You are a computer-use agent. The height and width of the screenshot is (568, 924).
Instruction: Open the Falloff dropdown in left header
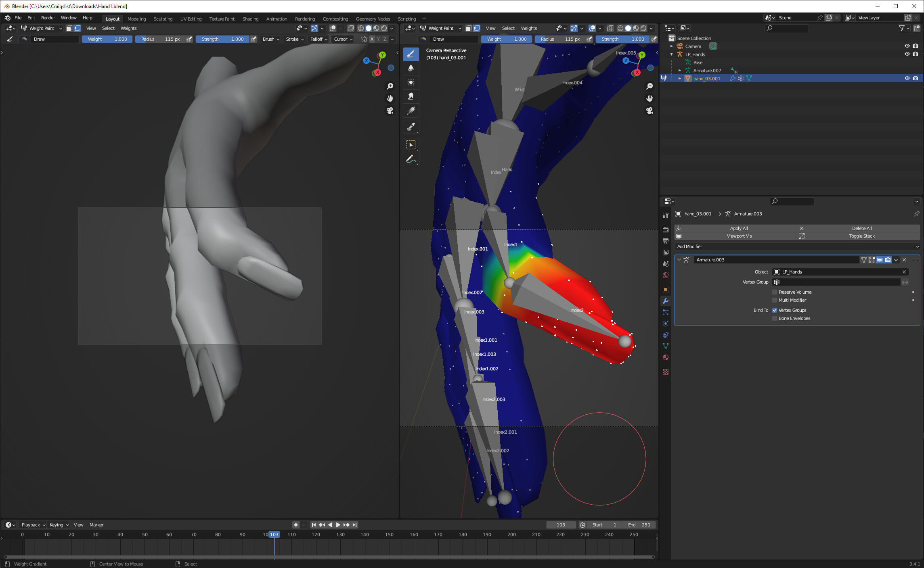[x=318, y=39]
